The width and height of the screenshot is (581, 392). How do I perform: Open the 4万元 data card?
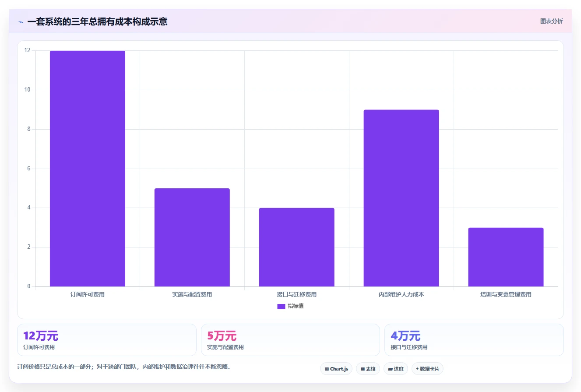[x=474, y=340]
